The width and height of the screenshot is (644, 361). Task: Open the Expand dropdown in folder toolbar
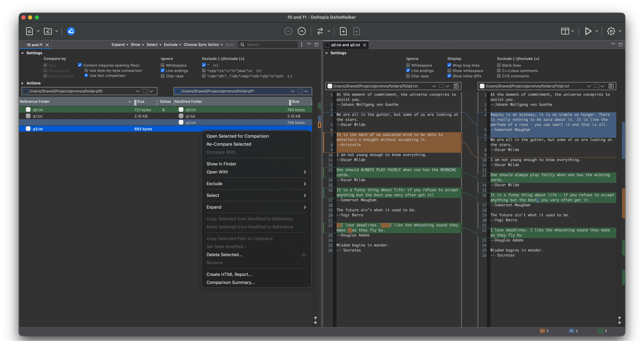[120, 44]
